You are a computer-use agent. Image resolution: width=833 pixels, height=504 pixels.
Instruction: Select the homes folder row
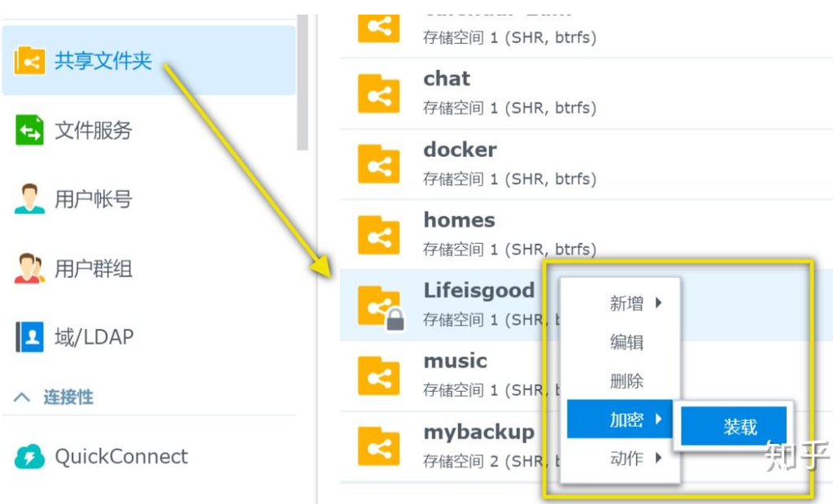click(586, 235)
